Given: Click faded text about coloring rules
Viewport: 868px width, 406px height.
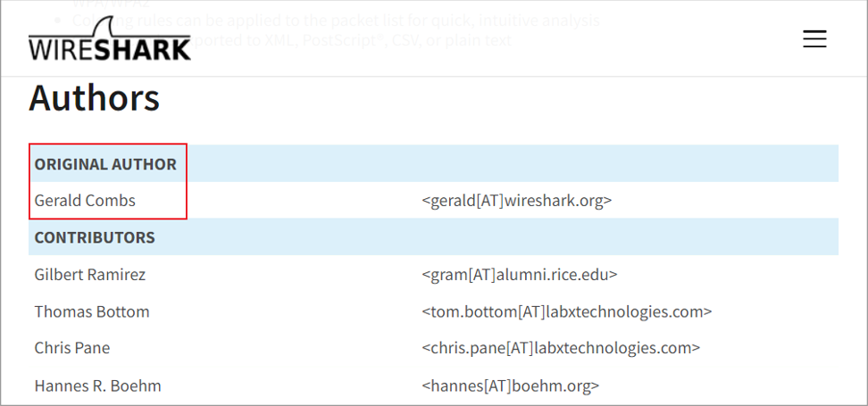Looking at the screenshot, I should point(336,21).
